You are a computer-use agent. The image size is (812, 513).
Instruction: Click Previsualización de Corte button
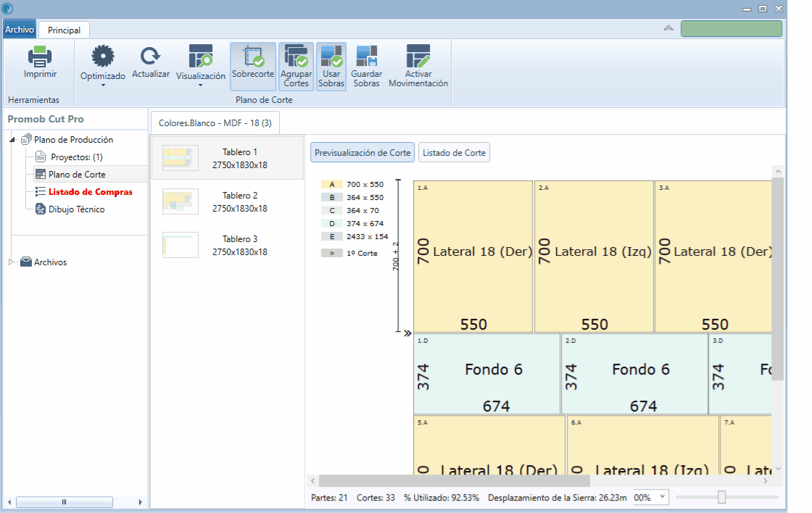click(362, 153)
